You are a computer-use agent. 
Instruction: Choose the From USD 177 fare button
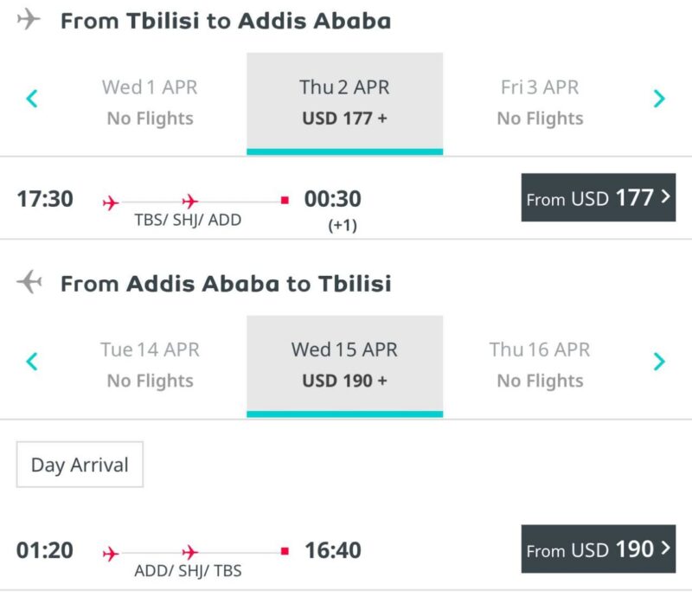click(598, 198)
